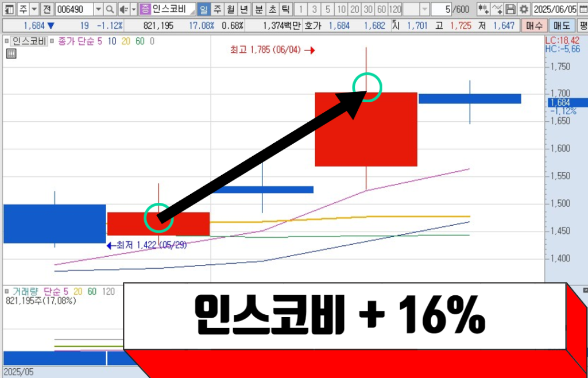Select monthly 월 chart period
Image resolution: width=588 pixels, height=378 pixels.
231,9
